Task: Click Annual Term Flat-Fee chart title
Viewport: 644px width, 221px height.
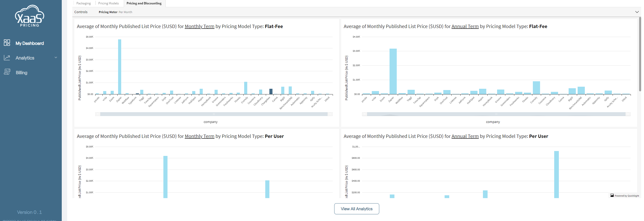Action: pyautogui.click(x=445, y=26)
